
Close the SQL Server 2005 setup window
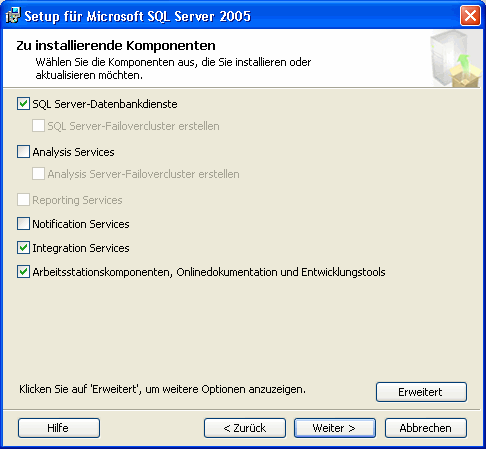click(470, 16)
